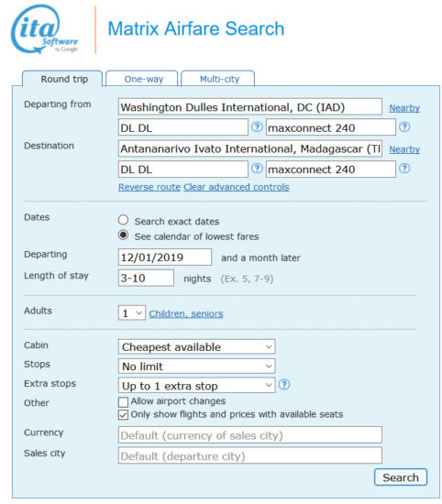442x504 pixels.
Task: Expand Extra stops dropdown
Action: 196,386
